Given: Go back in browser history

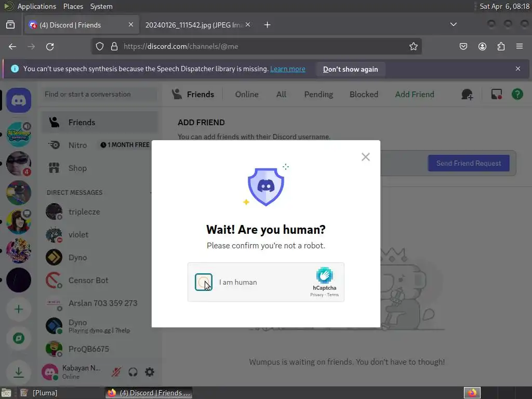Looking at the screenshot, I should click(x=12, y=46).
